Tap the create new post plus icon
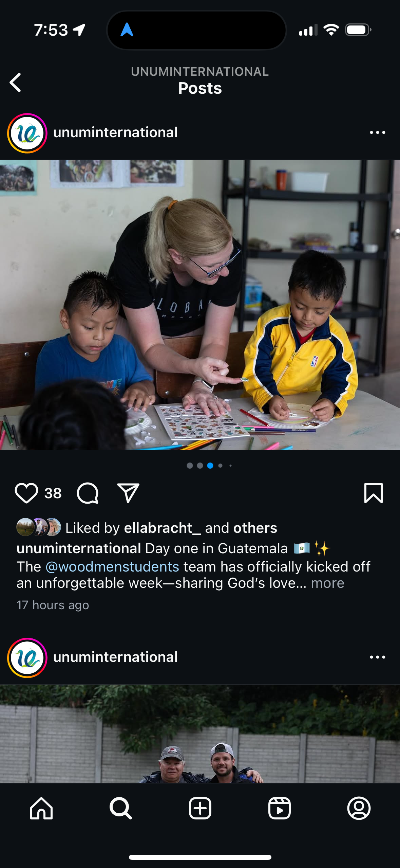Viewport: 400px width, 868px height. [x=200, y=808]
